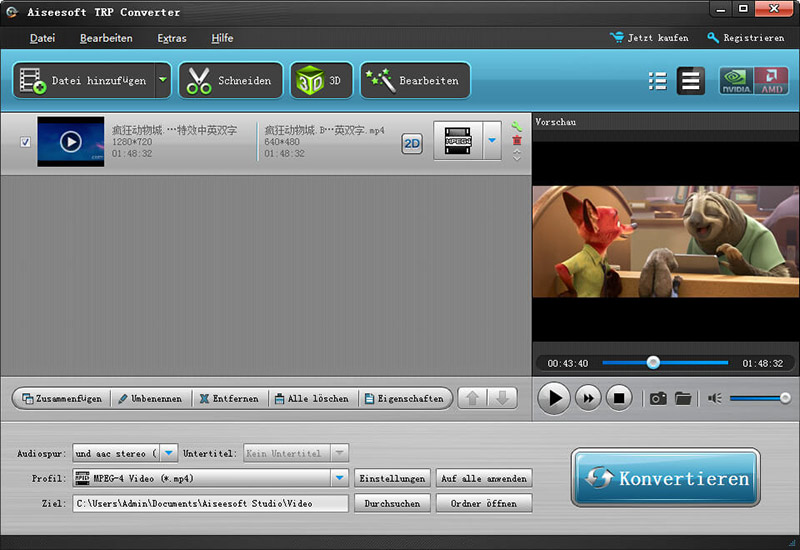The image size is (800, 550).
Task: Open the Hilfe menu
Action: 222,38
